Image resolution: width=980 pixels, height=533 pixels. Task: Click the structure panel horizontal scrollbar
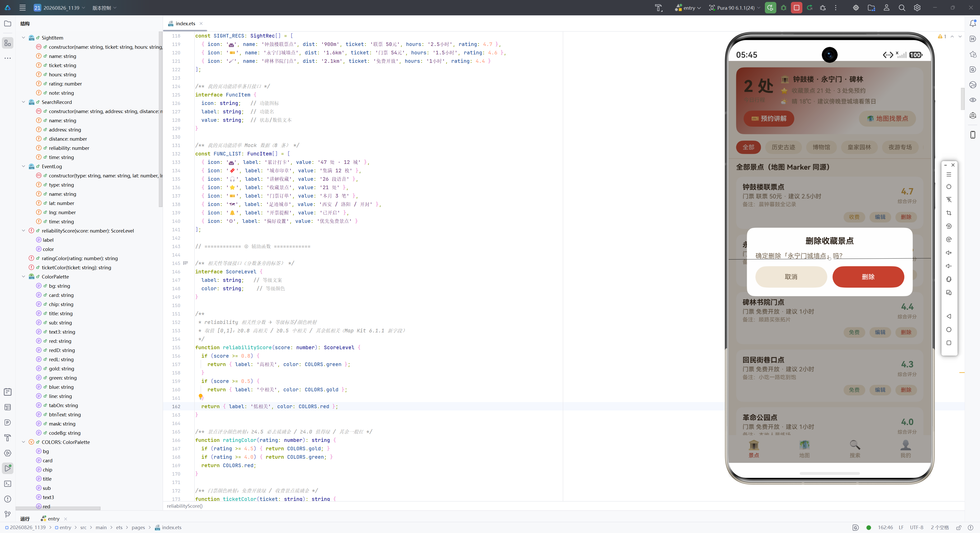coord(58,508)
